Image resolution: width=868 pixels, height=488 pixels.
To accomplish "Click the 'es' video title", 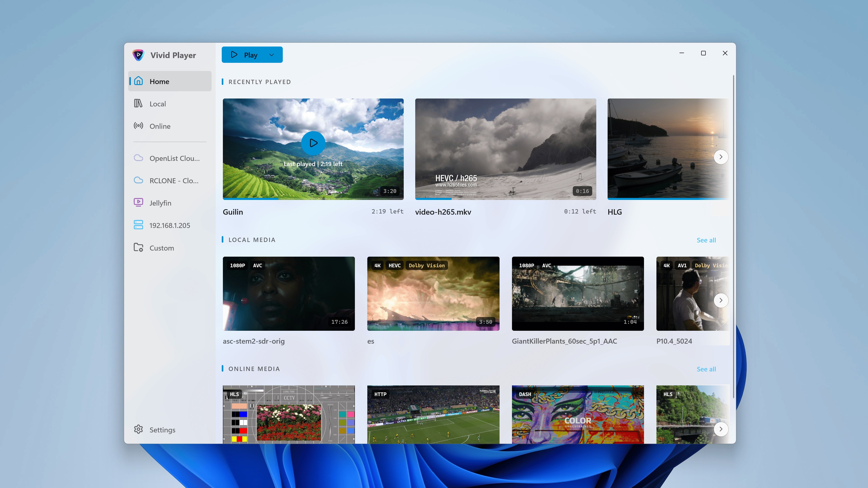I will (371, 341).
